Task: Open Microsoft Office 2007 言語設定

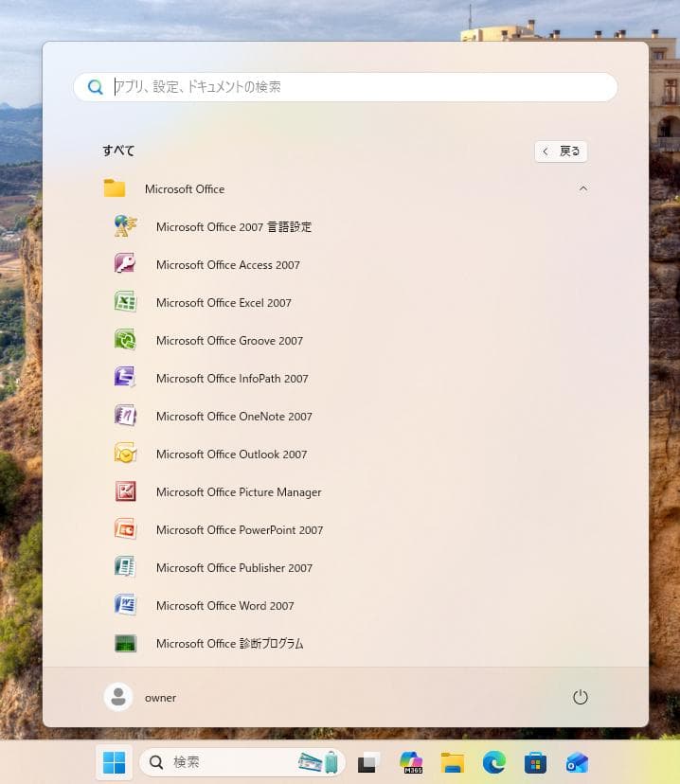Action: [233, 227]
